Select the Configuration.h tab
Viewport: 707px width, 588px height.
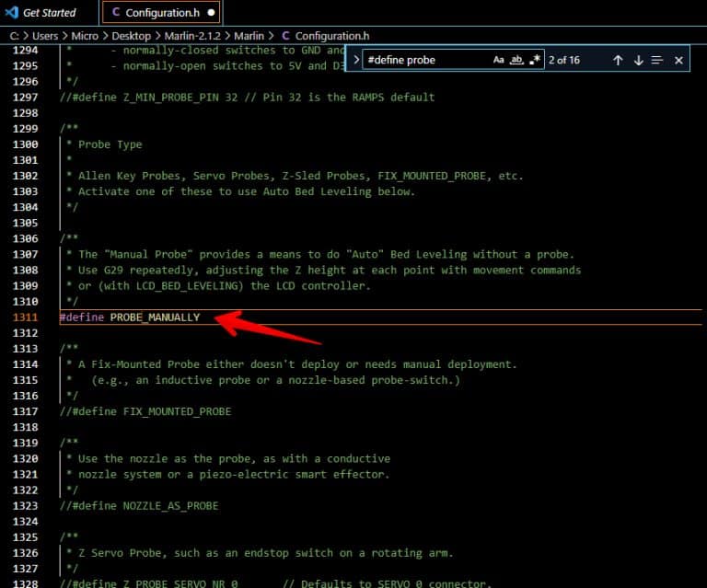pos(161,13)
